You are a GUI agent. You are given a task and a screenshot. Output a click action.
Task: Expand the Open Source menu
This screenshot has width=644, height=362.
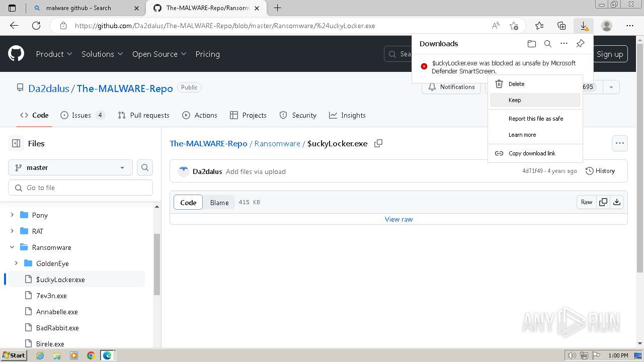point(159,54)
